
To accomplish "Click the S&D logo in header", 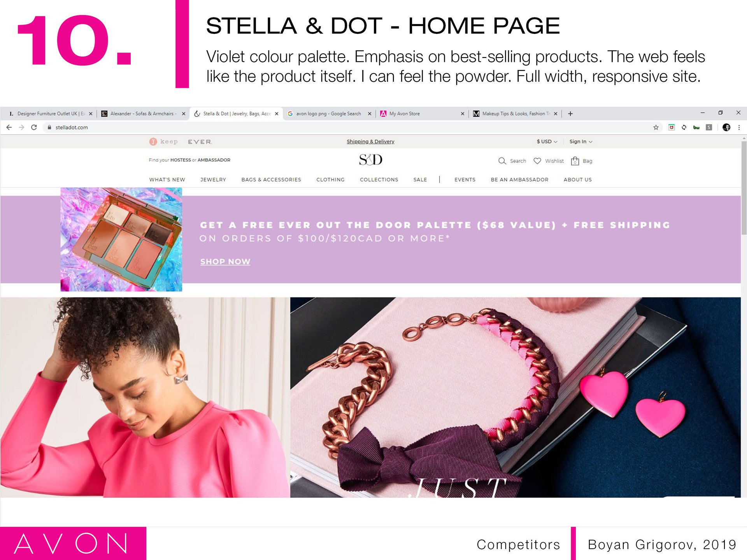I will (371, 160).
